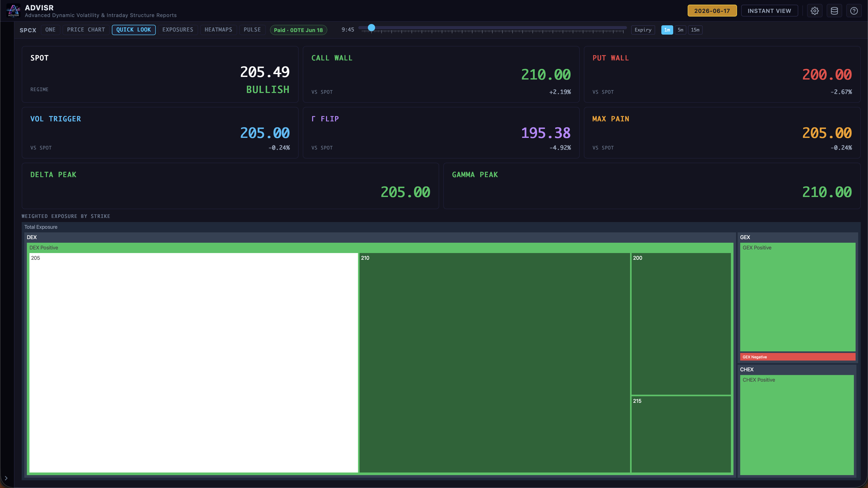Screen dimensions: 868x488
Task: Click the time slider handle at 9:45
Action: tap(371, 28)
